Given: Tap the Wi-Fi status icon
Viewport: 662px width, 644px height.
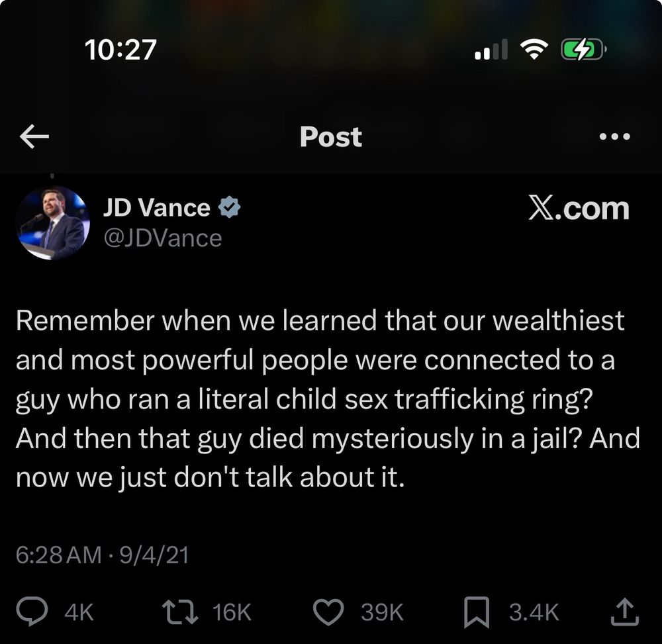Looking at the screenshot, I should tap(534, 49).
